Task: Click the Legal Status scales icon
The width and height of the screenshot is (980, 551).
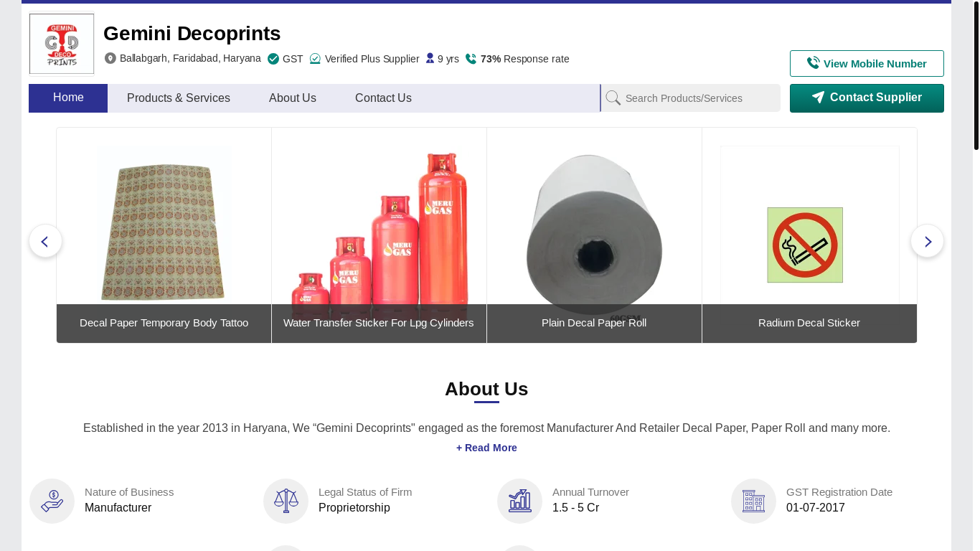Action: pos(286,501)
